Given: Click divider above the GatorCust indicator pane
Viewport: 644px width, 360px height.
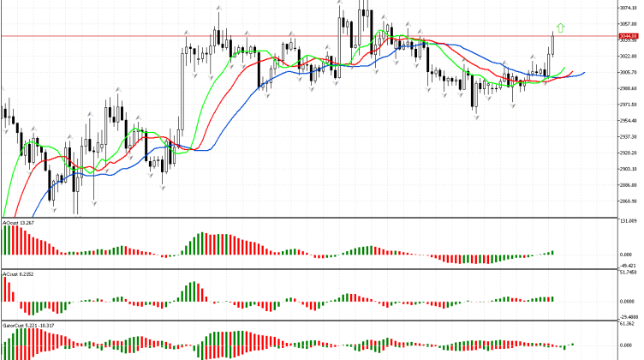Looking at the screenshot, I should coord(308,321).
